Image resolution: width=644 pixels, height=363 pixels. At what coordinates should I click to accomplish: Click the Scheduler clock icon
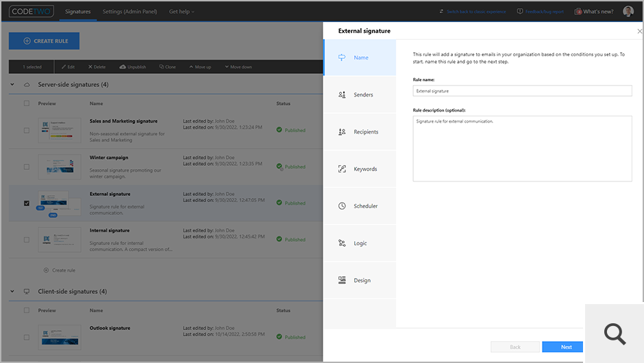(x=342, y=206)
